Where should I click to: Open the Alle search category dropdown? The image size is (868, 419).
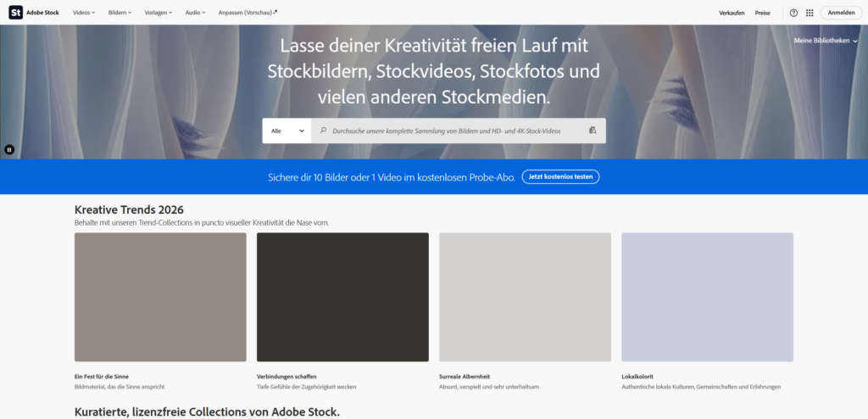click(287, 131)
